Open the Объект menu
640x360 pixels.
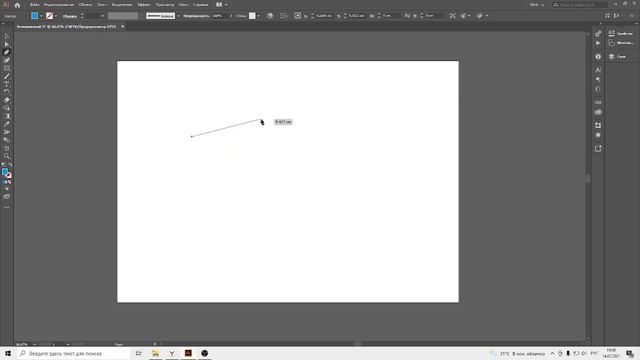pyautogui.click(x=85, y=5)
